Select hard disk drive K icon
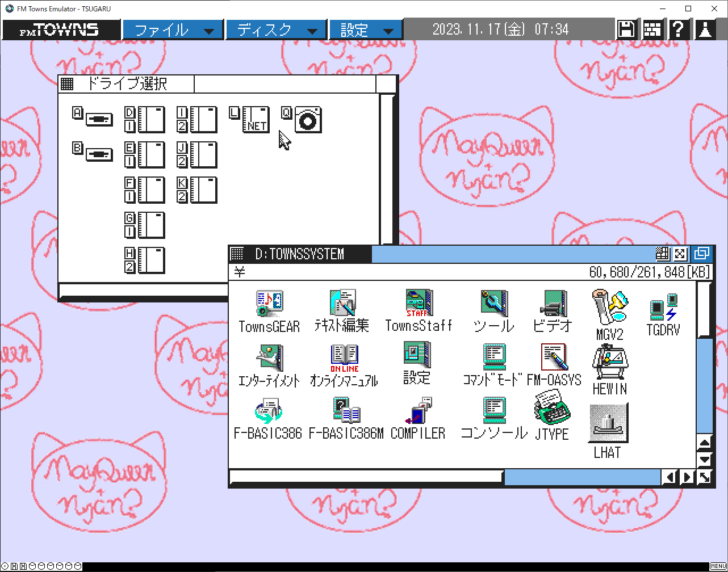 click(x=197, y=190)
